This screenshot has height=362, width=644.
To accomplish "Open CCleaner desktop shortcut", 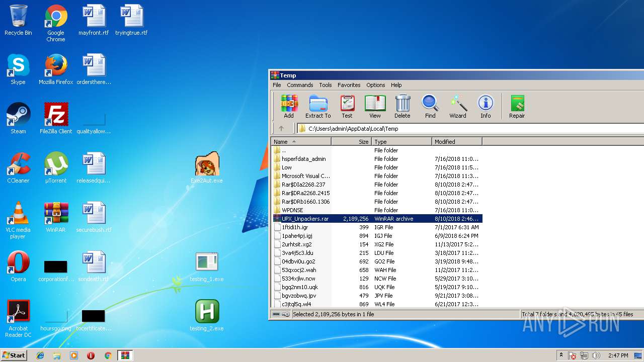I will [x=18, y=168].
